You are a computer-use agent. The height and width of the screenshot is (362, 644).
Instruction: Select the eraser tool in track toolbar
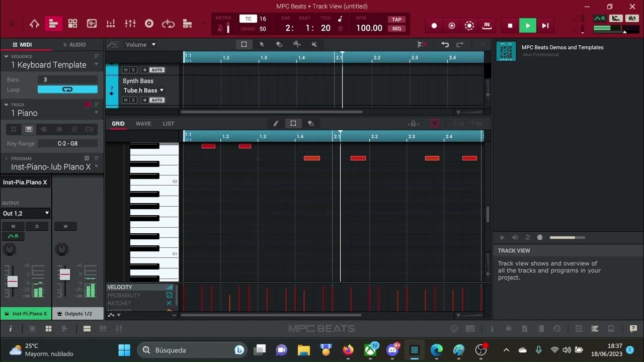click(279, 44)
